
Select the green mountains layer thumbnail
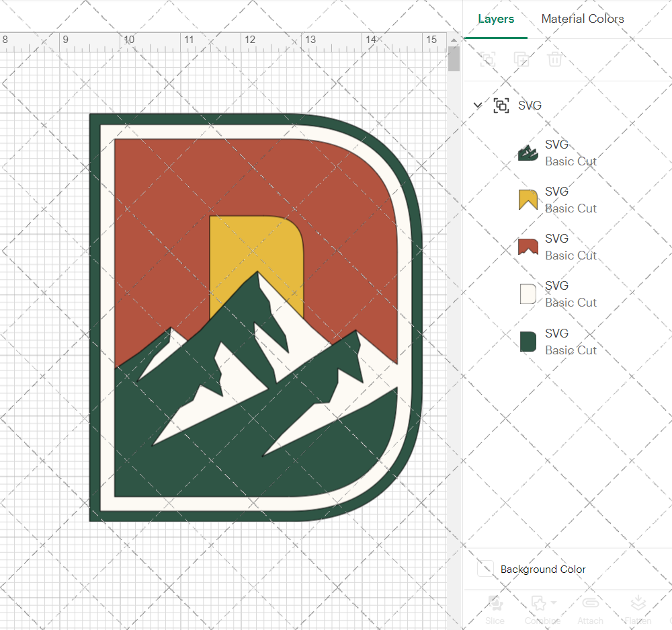pyautogui.click(x=528, y=153)
